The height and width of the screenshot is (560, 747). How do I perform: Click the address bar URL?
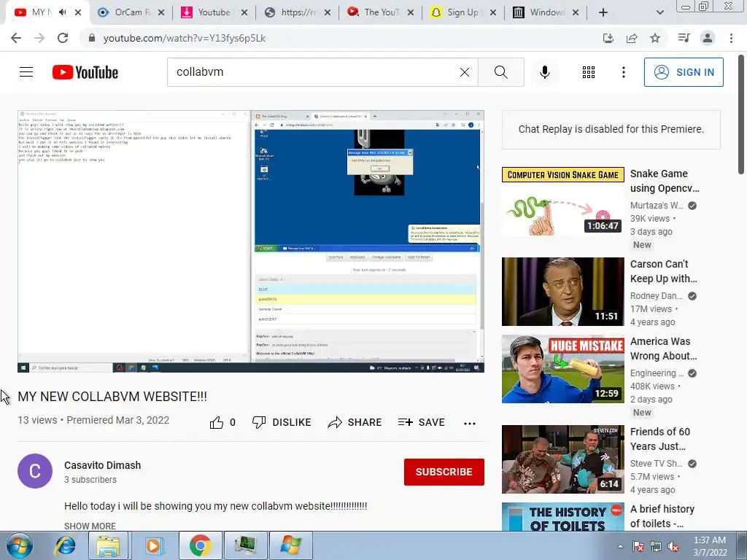[x=185, y=38]
